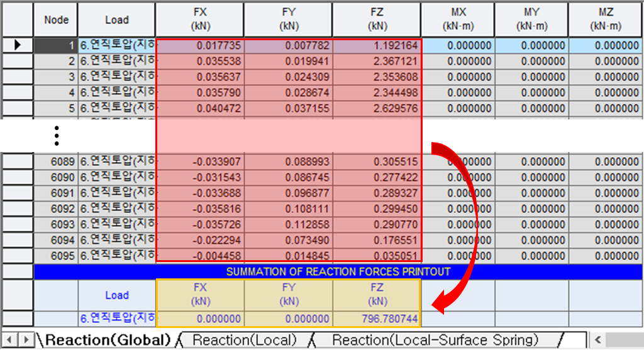Click the MX (kN·m) column header
Screen dimensions: 644x350
coord(458,19)
